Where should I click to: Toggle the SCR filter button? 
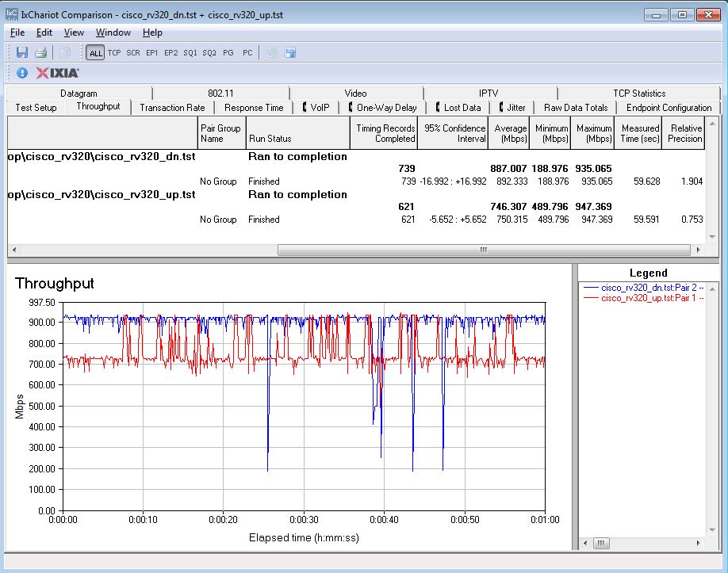tap(133, 53)
